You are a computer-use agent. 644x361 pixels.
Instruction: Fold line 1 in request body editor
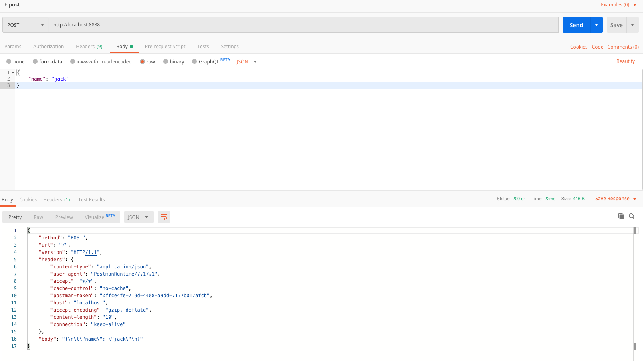tap(13, 73)
